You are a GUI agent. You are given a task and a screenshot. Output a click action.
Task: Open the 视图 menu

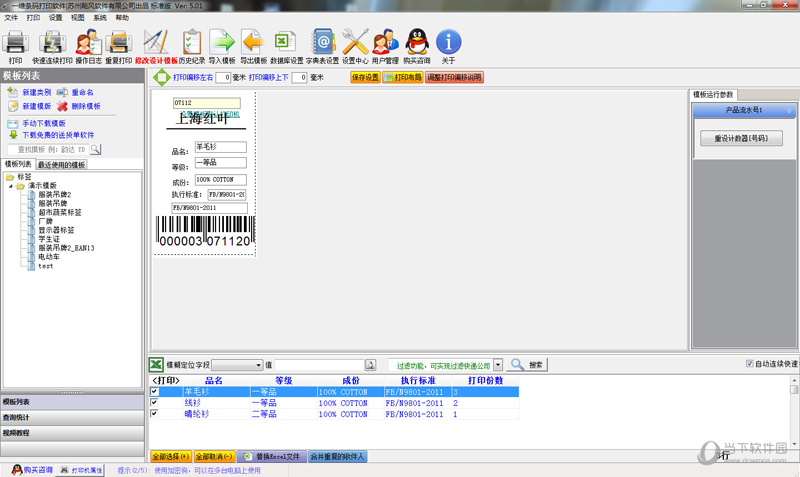tap(78, 18)
